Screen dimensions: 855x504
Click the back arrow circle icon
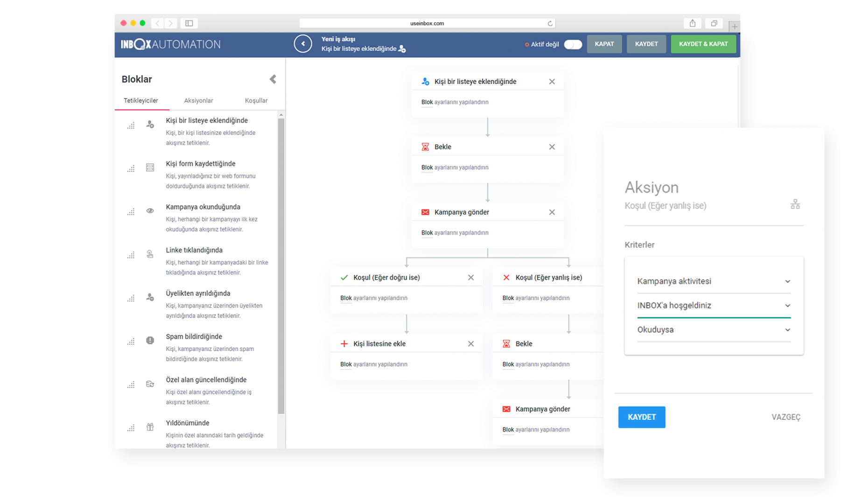tap(303, 44)
